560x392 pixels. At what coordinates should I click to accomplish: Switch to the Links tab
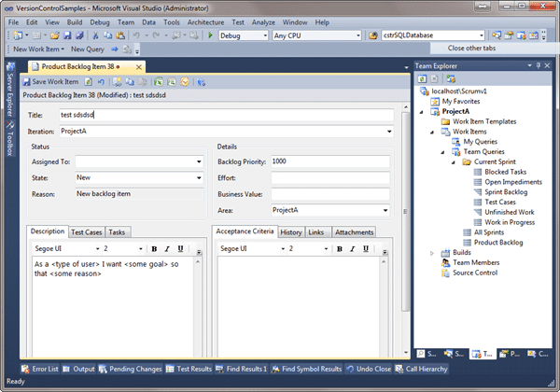[316, 232]
